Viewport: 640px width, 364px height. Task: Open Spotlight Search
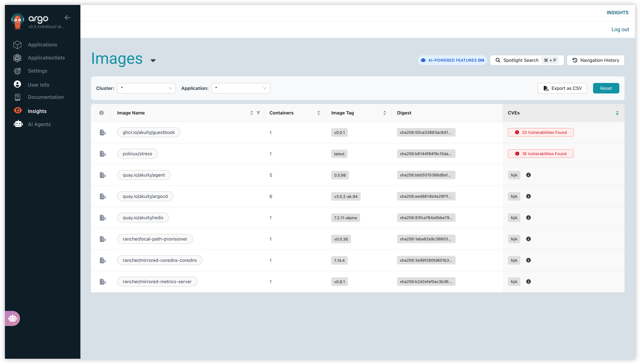tap(527, 60)
